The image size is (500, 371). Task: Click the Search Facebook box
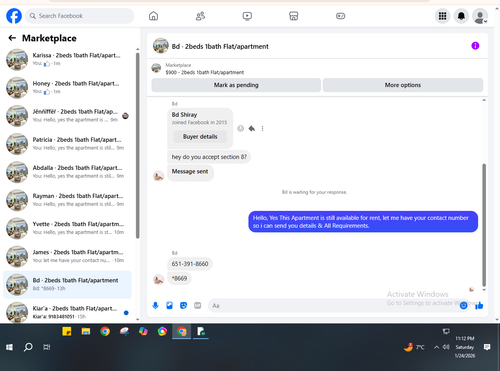coord(80,16)
